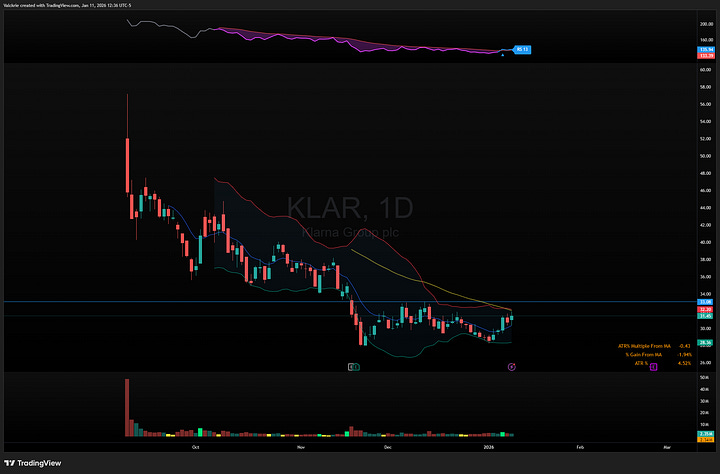Click the blue 135.94 RS value label
Screen dimensions: 720x474
(x=706, y=50)
